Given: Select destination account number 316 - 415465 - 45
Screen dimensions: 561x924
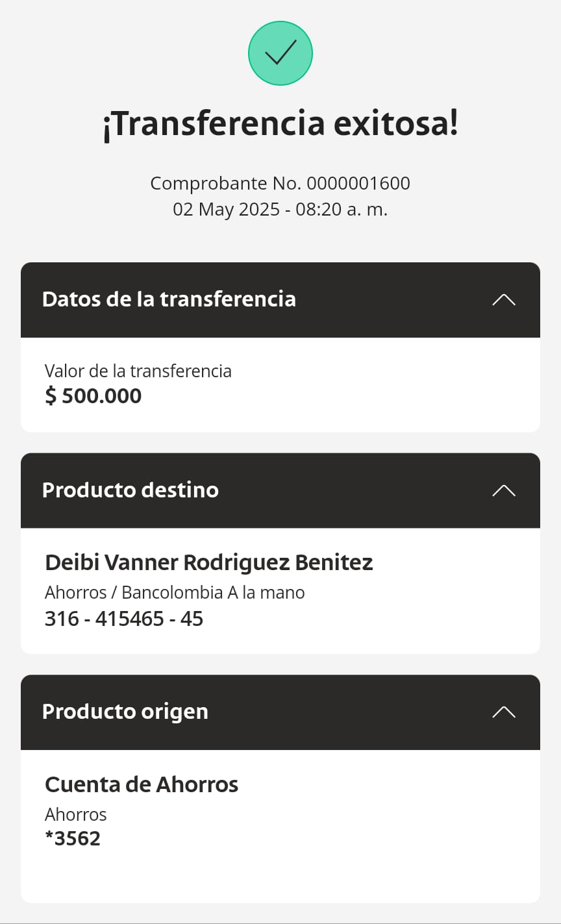Looking at the screenshot, I should [124, 619].
